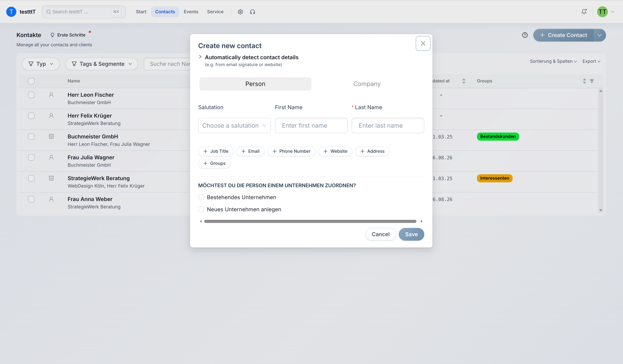This screenshot has width=623, height=364.
Task: Open the headset support icon
Action: (252, 12)
